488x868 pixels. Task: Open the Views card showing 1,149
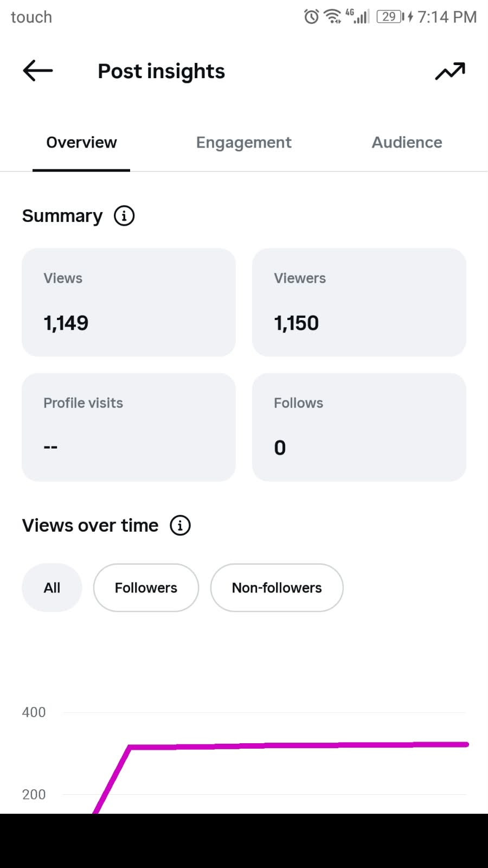click(x=129, y=302)
